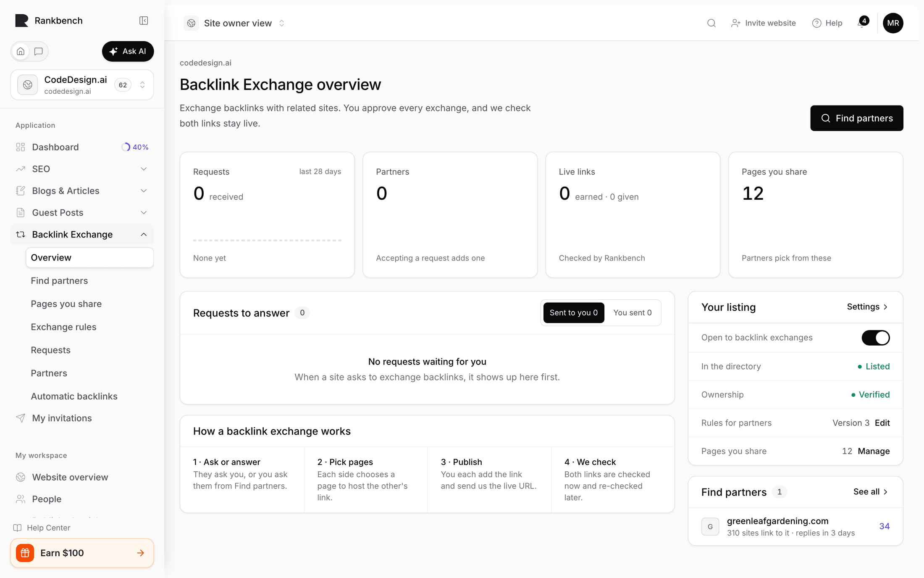The width and height of the screenshot is (924, 578).
Task: Click the Blogs & Articles icon
Action: (x=21, y=191)
